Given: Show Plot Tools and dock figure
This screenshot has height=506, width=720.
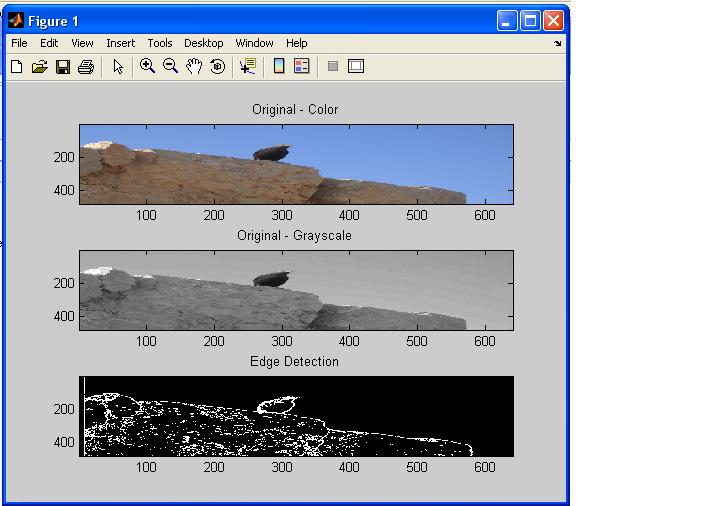Looking at the screenshot, I should (356, 67).
